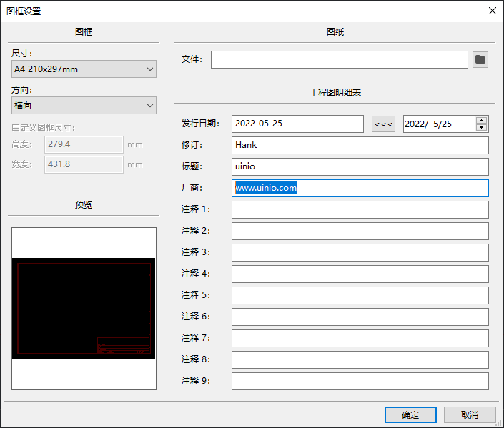Click the 注释 3 input field
The height and width of the screenshot is (428, 504).
360,252
